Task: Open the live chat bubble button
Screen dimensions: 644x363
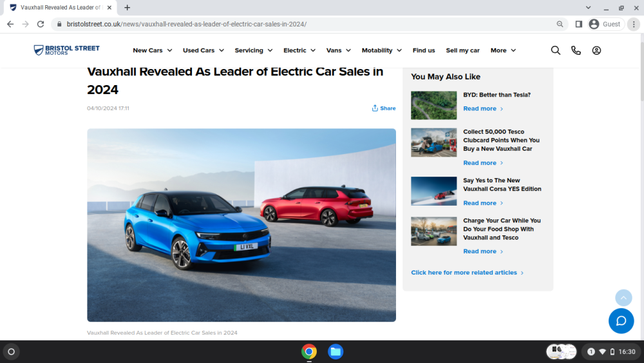Action: [621, 320]
